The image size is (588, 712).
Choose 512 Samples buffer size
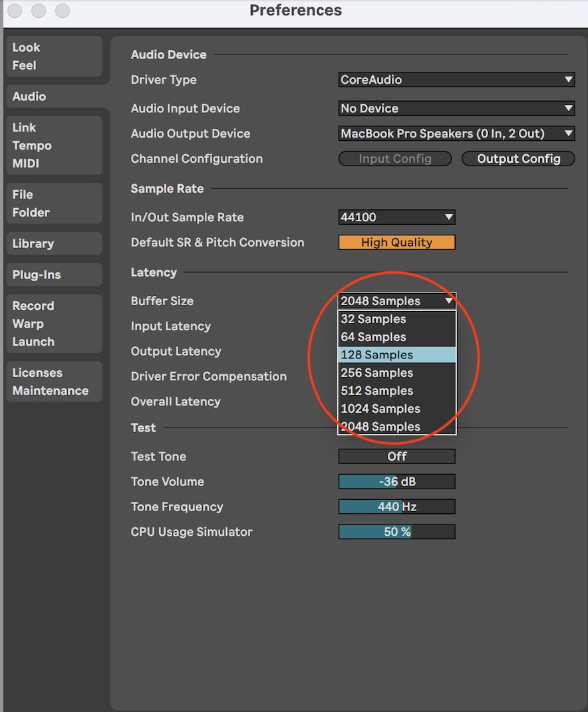396,390
